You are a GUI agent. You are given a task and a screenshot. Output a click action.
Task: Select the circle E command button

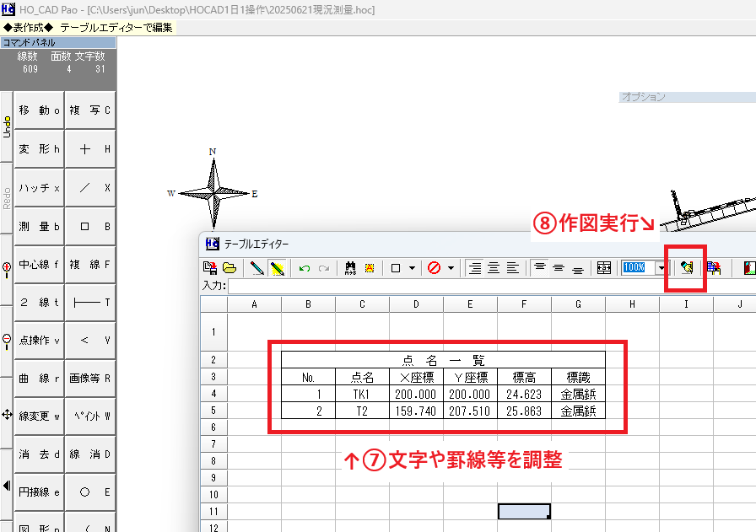pyautogui.click(x=89, y=492)
